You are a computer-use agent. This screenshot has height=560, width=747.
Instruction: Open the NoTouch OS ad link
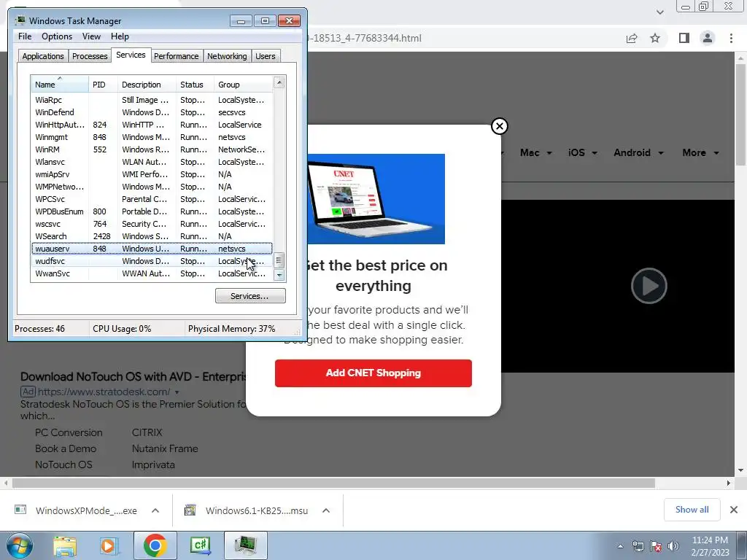click(x=63, y=464)
